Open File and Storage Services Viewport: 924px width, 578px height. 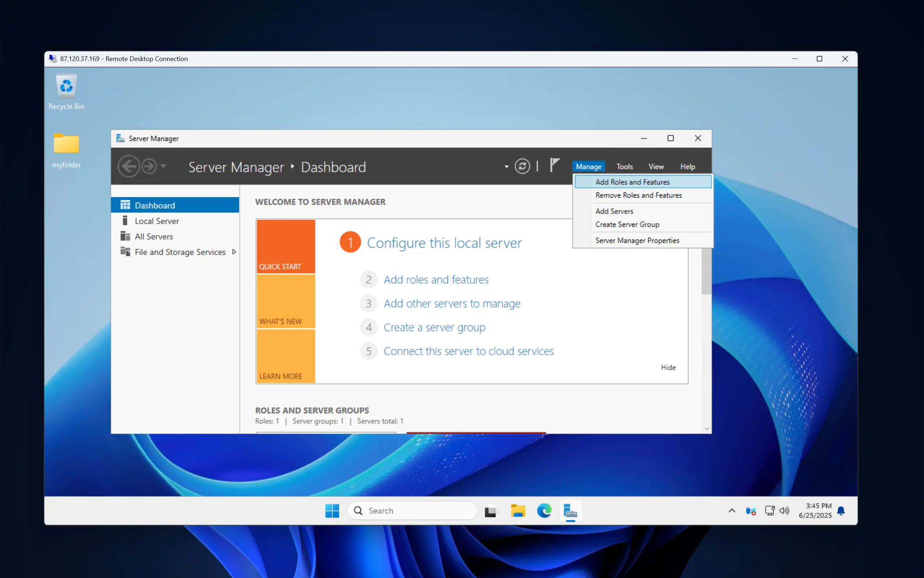175,252
